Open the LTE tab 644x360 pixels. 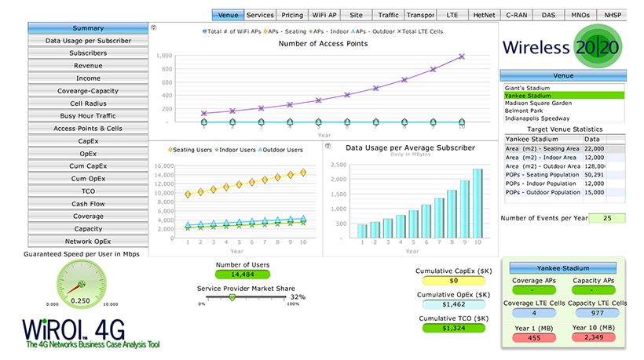coord(452,15)
